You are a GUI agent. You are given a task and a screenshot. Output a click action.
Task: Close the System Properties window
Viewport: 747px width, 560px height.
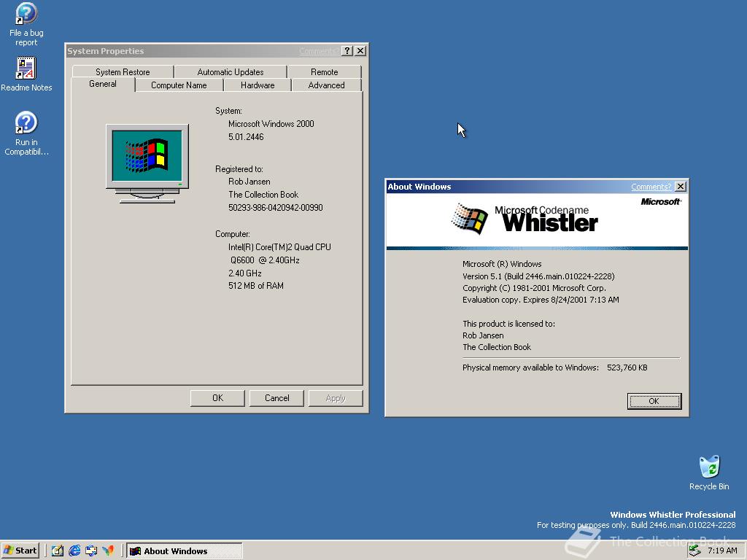[360, 51]
